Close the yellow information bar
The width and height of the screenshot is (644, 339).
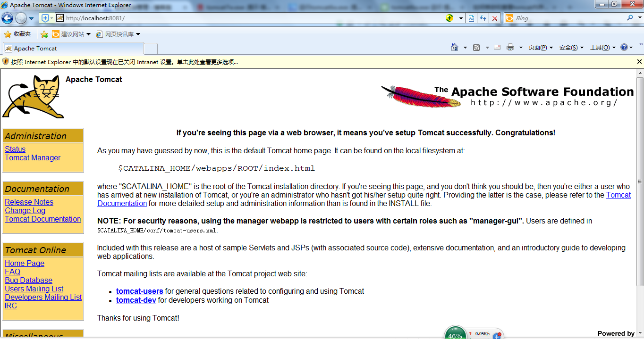(639, 62)
